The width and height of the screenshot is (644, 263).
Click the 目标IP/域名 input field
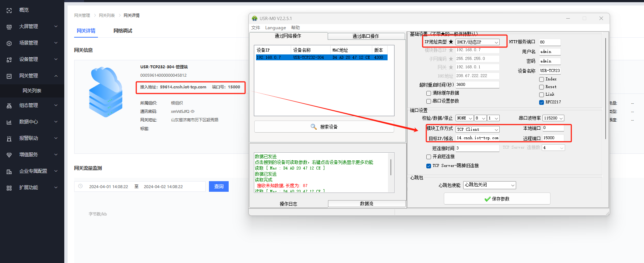[477, 138]
